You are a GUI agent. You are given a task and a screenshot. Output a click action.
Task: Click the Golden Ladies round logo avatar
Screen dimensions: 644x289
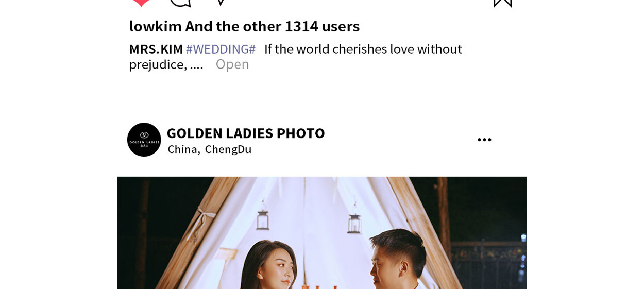tap(144, 140)
